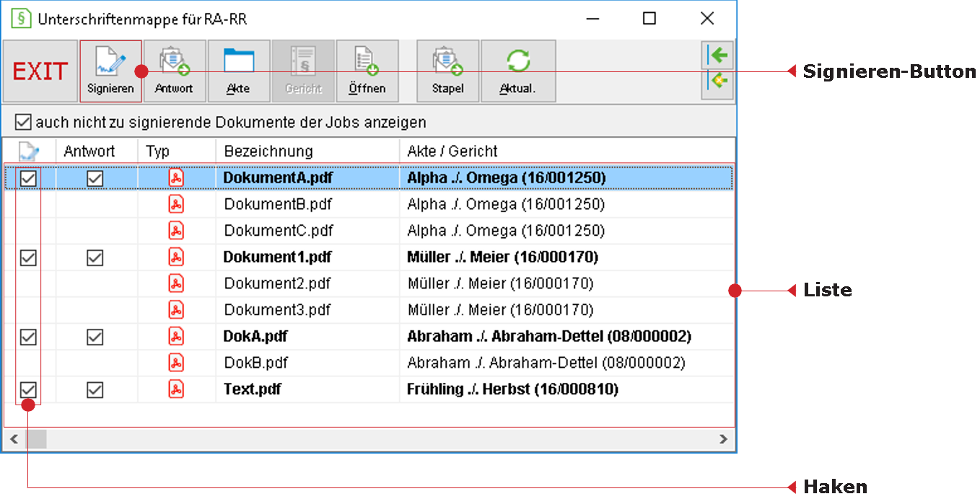Image resolution: width=980 pixels, height=499 pixels.
Task: Select the Dokument2.pdf name
Action: pyautogui.click(x=277, y=283)
